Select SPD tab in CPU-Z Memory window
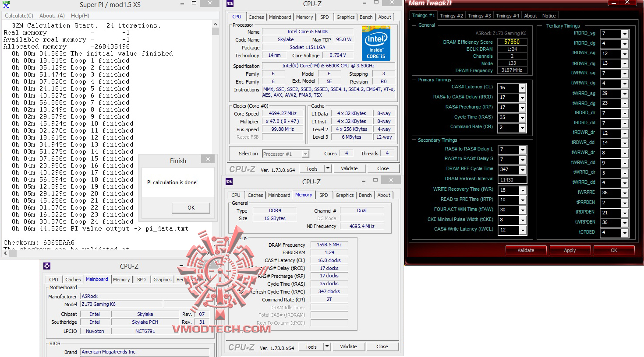 (323, 195)
